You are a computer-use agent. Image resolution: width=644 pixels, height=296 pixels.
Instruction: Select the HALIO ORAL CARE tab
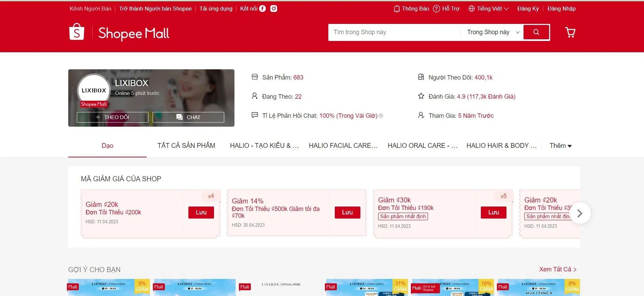tap(422, 146)
